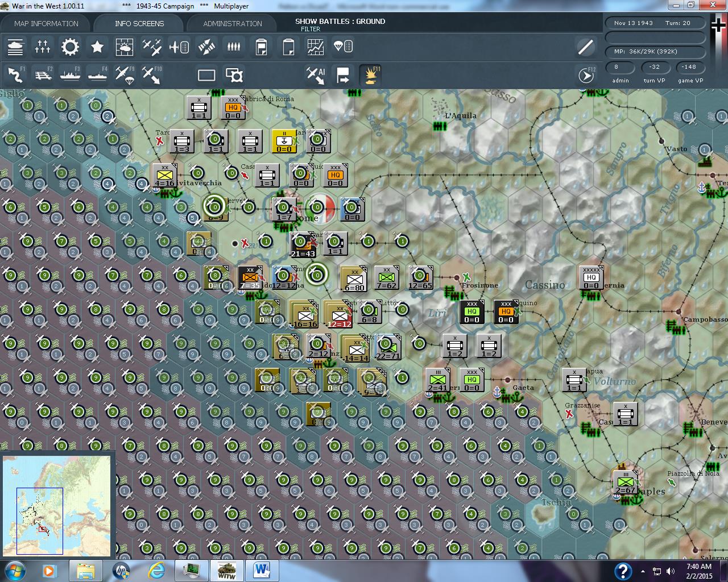Click the empty rectangle toolbar icon
This screenshot has width=728, height=582.
tap(206, 75)
